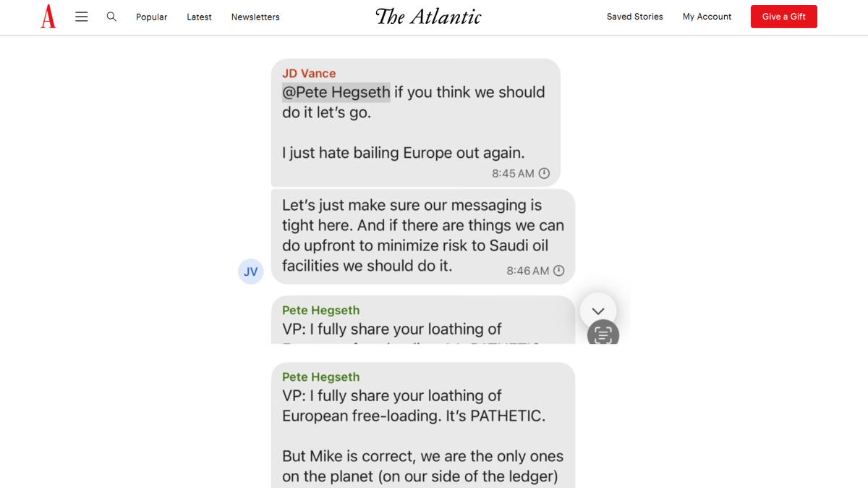Click the Pete Hegseth sender name
Image resolution: width=868 pixels, height=488 pixels.
(x=320, y=376)
